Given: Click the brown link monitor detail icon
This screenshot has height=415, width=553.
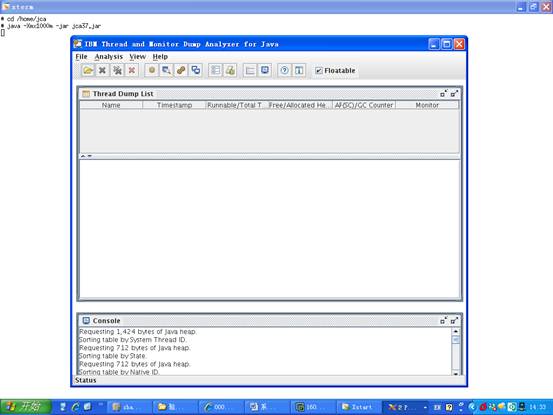Looking at the screenshot, I should (x=181, y=71).
